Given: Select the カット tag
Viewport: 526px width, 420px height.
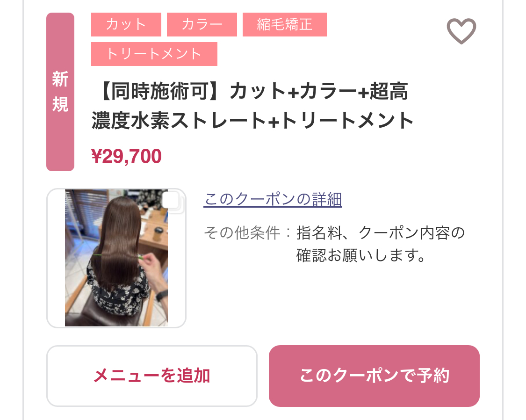Looking at the screenshot, I should pyautogui.click(x=126, y=24).
